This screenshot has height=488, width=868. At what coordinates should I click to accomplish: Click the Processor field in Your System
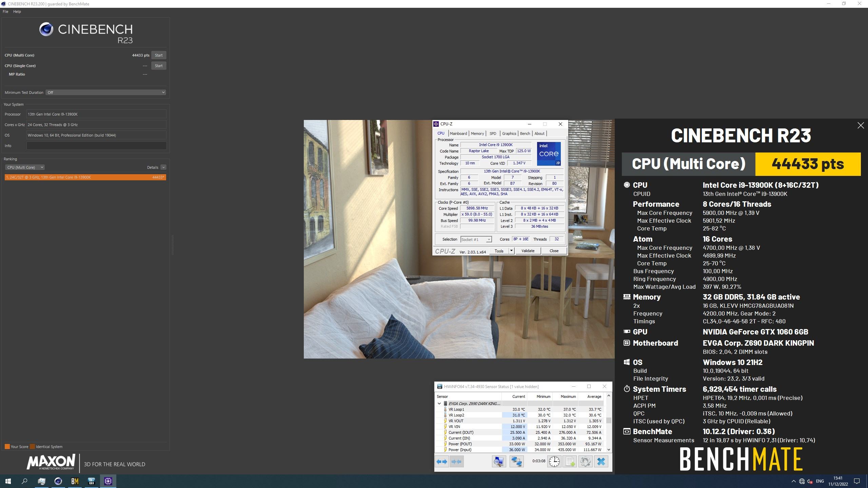(96, 114)
